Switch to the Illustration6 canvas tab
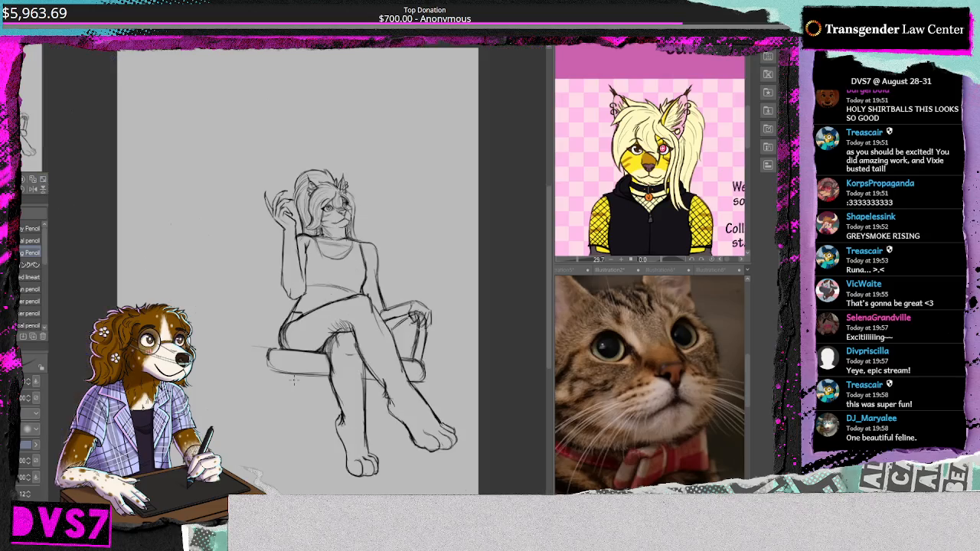 point(661,269)
